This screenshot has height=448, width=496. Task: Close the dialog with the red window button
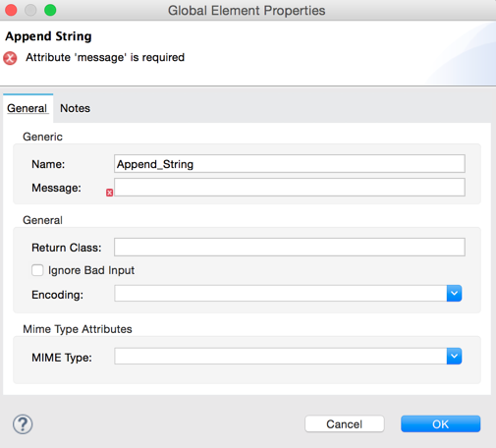tap(11, 10)
